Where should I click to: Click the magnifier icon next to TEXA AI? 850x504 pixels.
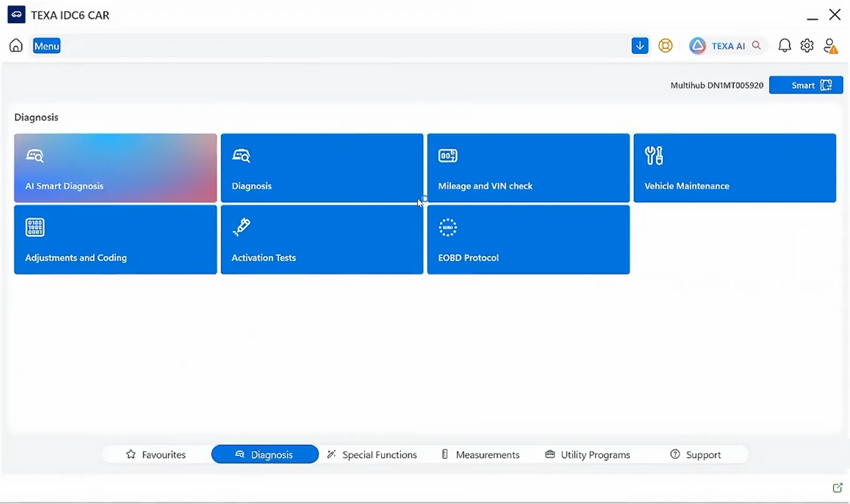coord(756,45)
